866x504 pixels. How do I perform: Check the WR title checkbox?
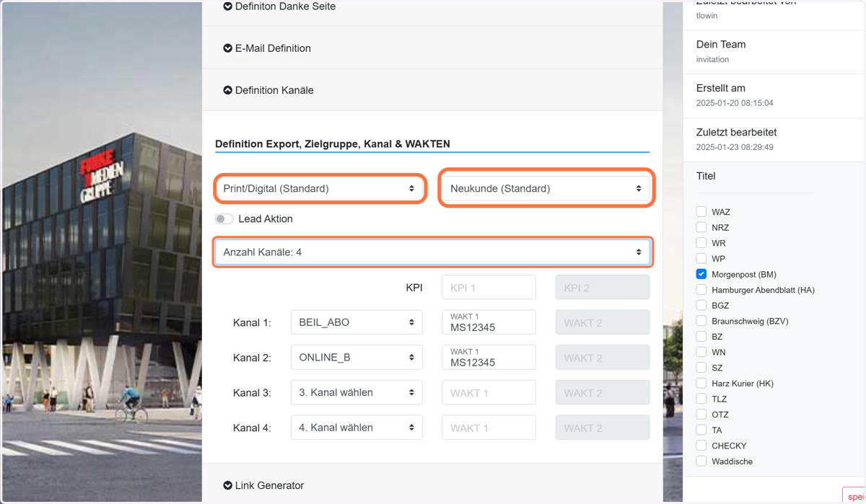coord(701,243)
